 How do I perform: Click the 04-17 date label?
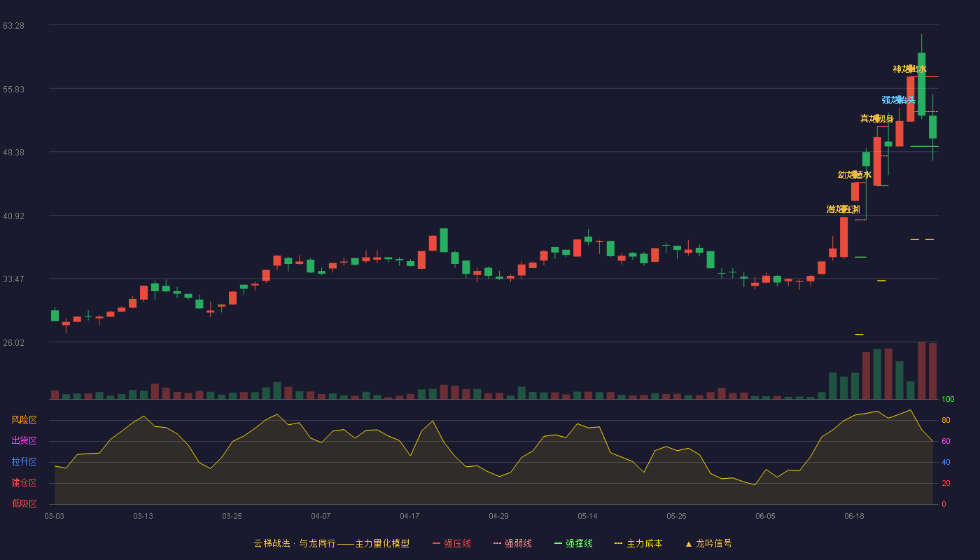pyautogui.click(x=409, y=516)
